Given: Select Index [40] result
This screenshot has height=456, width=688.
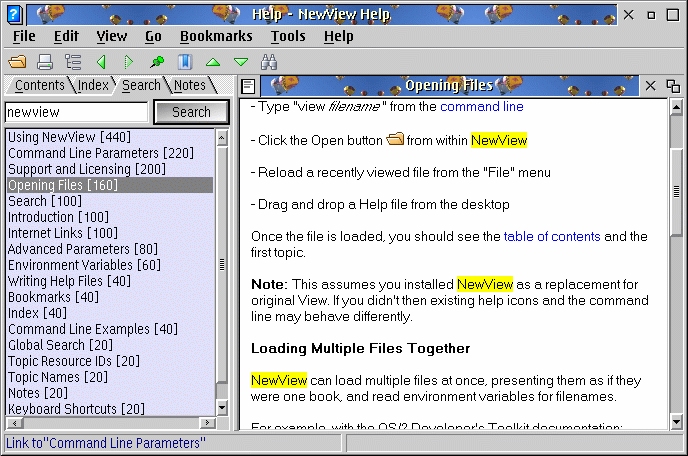Looking at the screenshot, I should pyautogui.click(x=110, y=313).
